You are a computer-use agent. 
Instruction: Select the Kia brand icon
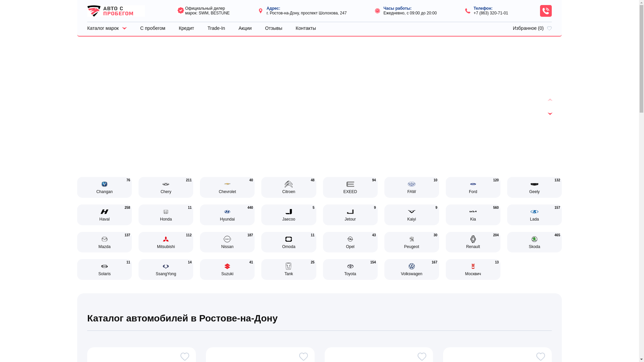[473, 212]
